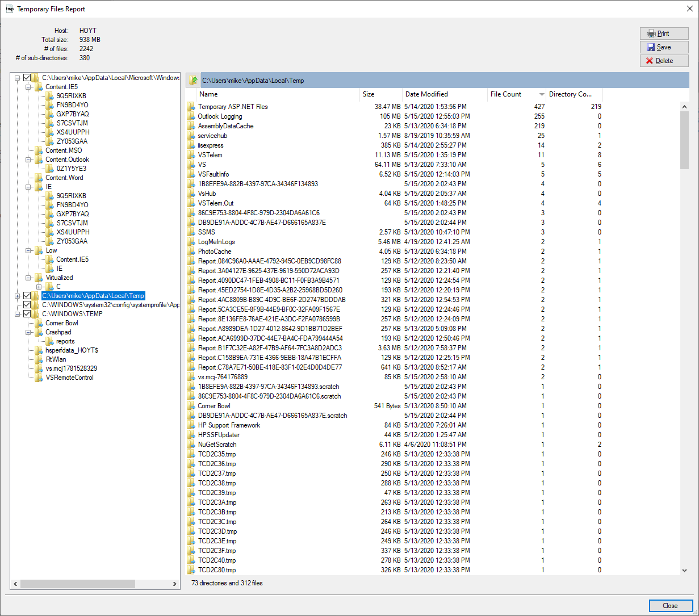Click the up-folder icon in the path bar

click(x=193, y=81)
